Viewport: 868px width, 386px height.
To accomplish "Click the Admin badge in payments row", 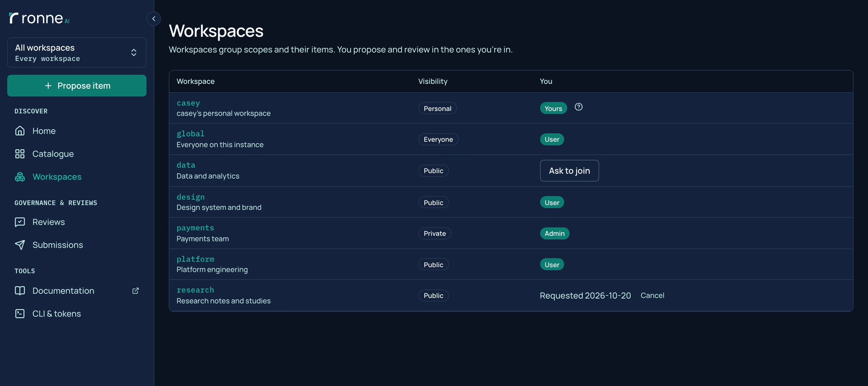I will [x=555, y=233].
